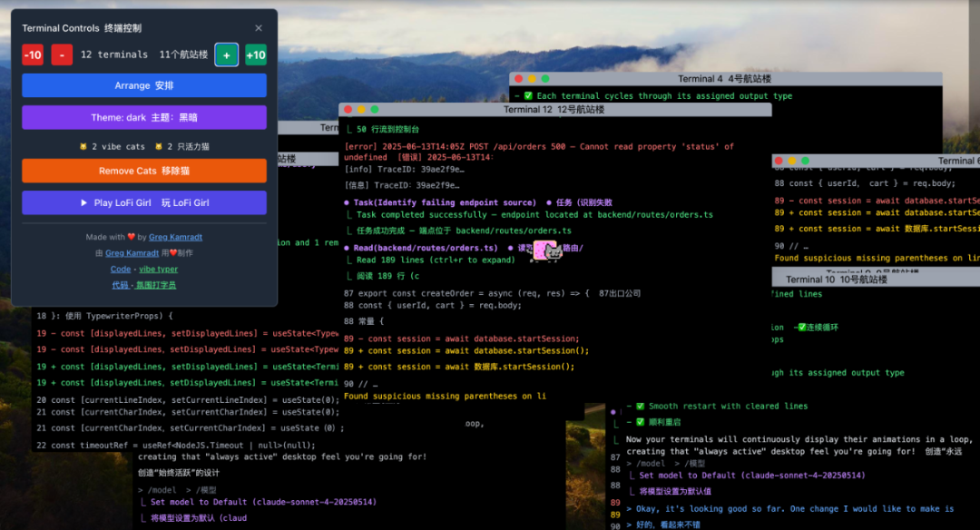Click "Found suspicious missing parentheses" in Terminal 12
This screenshot has height=530, width=980.
click(445, 396)
